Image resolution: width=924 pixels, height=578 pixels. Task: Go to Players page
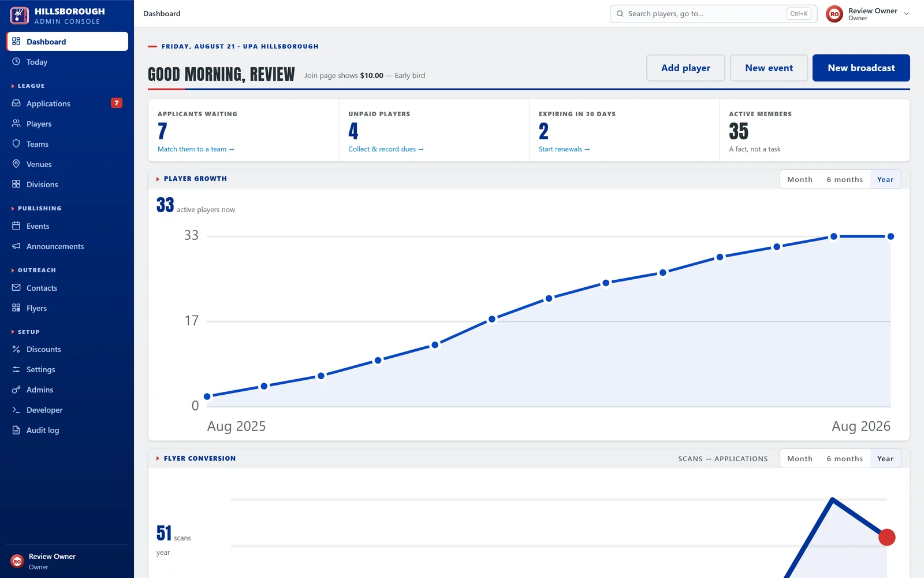(67, 124)
